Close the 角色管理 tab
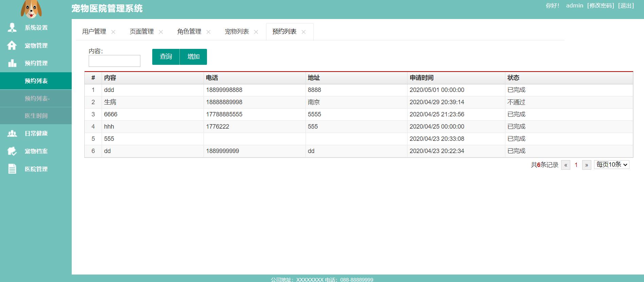 point(208,32)
